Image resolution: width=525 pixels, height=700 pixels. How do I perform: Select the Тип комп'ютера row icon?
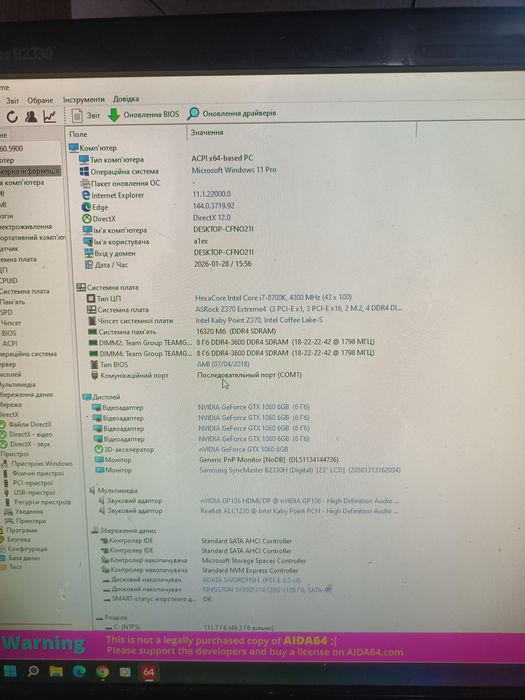tap(83, 159)
